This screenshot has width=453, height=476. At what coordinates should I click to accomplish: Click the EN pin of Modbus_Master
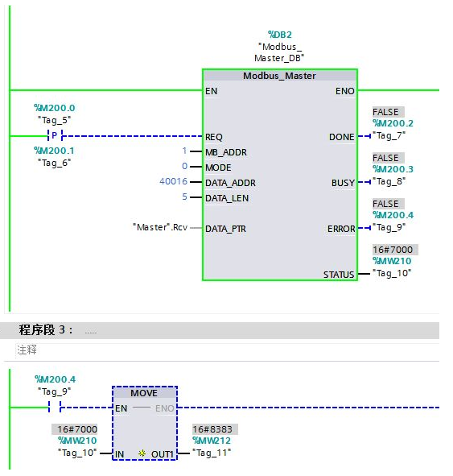[211, 91]
